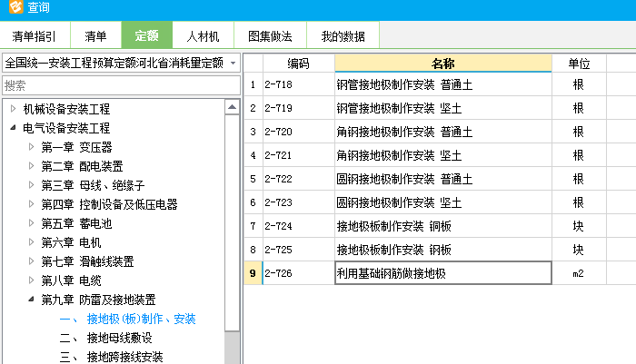This screenshot has width=636, height=364.
Task: Click the 查询 window app icon
Action: pyautogui.click(x=15, y=6)
